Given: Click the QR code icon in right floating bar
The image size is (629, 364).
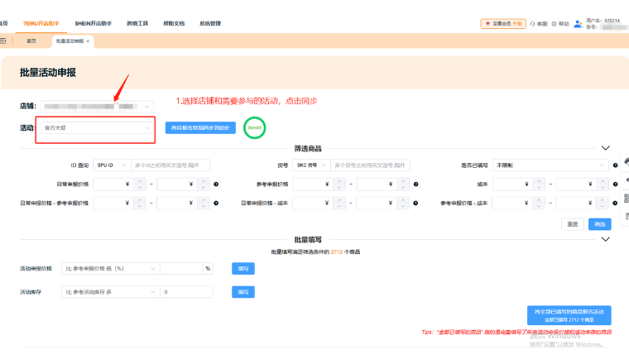Looking at the screenshot, I should tap(627, 198).
